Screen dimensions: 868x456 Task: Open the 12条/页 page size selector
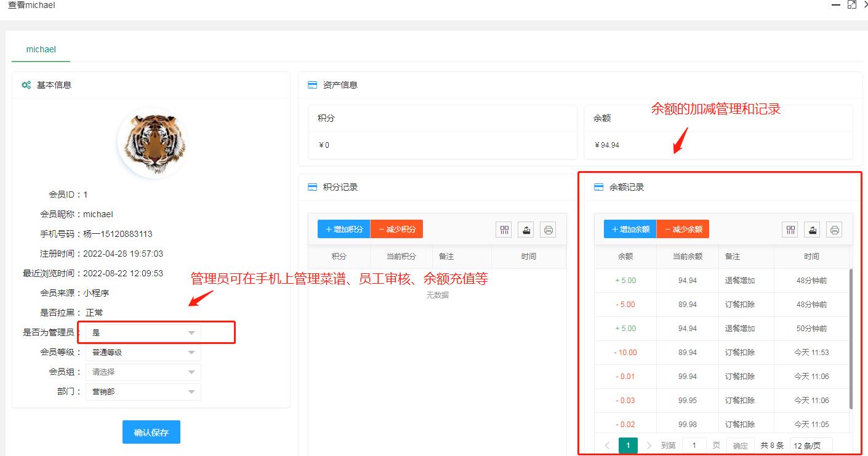[811, 446]
